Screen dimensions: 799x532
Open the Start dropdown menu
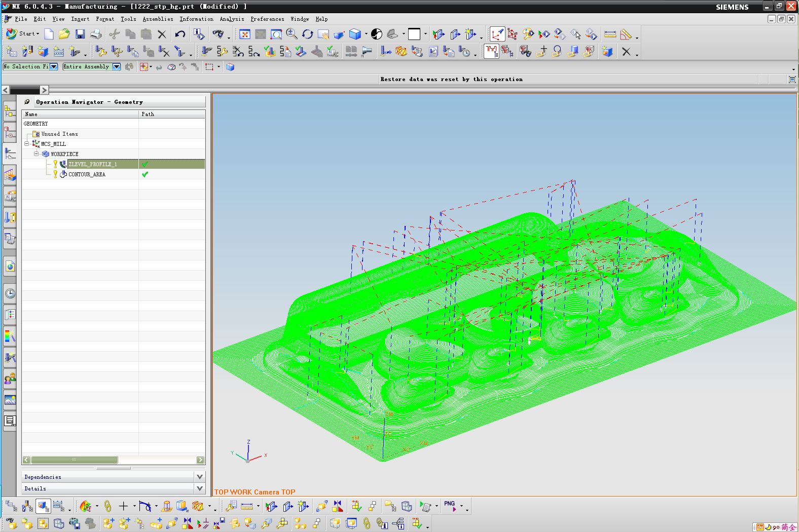click(x=23, y=34)
